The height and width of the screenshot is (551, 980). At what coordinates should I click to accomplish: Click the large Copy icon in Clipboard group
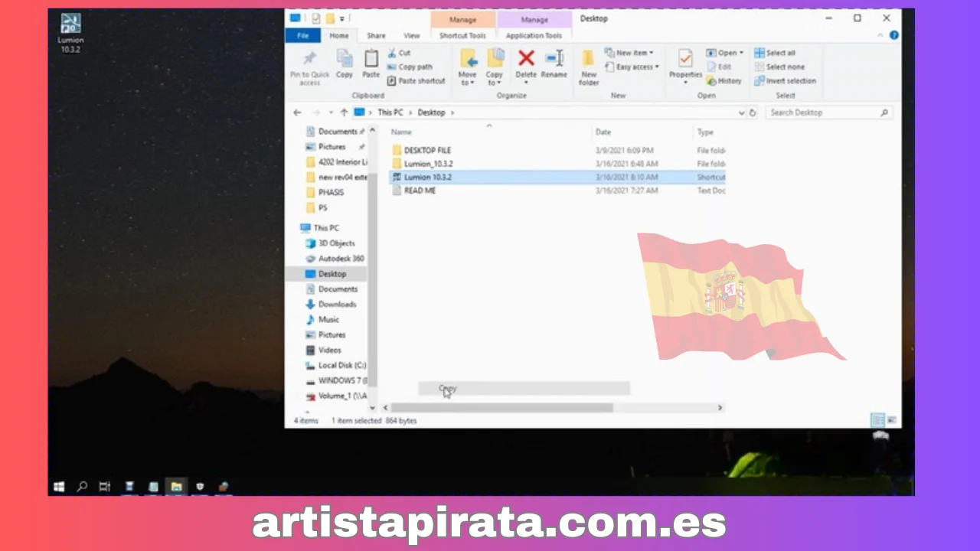point(345,59)
